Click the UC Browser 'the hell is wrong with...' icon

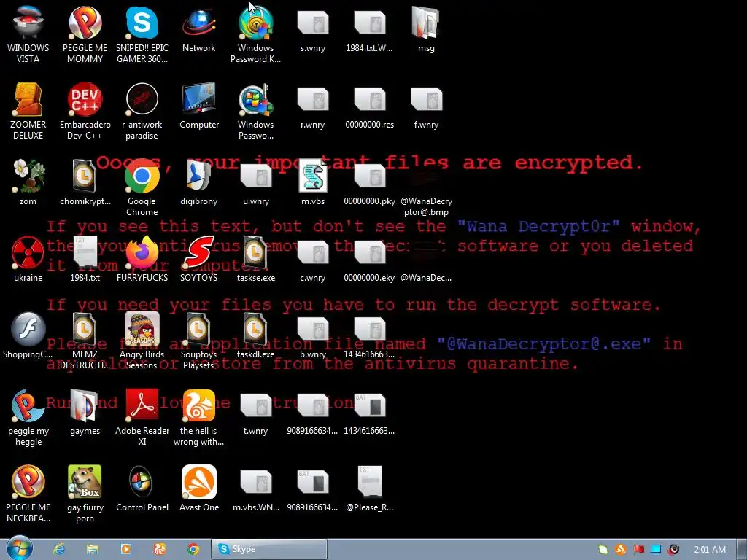(x=198, y=417)
